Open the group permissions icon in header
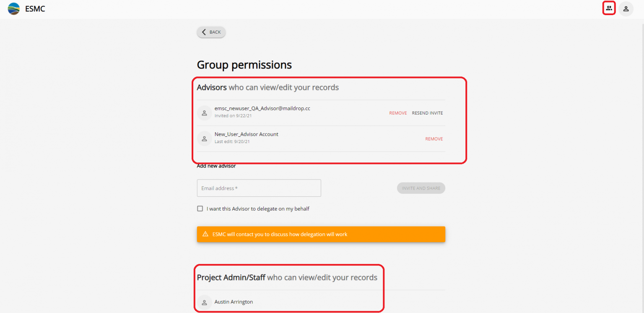This screenshot has width=644, height=313. tap(609, 8)
